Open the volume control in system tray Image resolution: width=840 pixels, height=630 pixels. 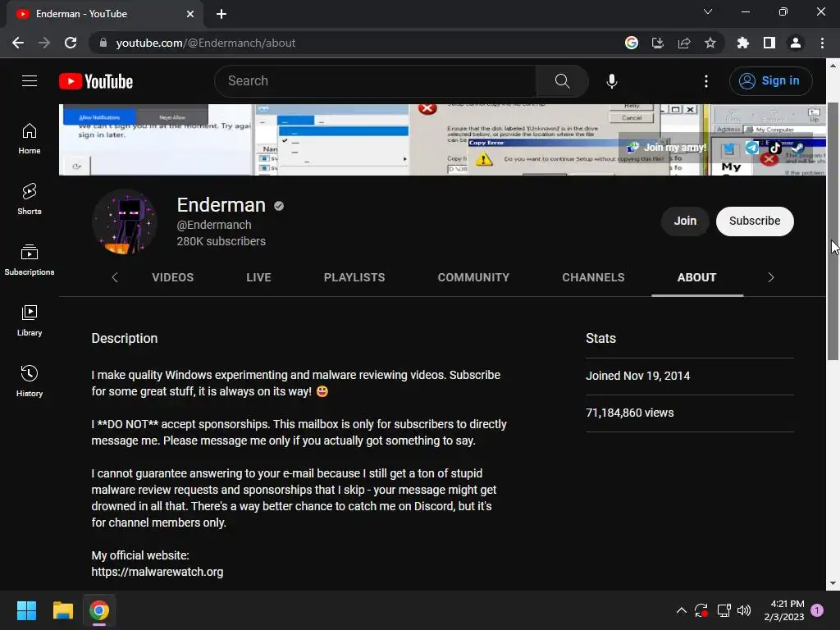click(x=744, y=610)
